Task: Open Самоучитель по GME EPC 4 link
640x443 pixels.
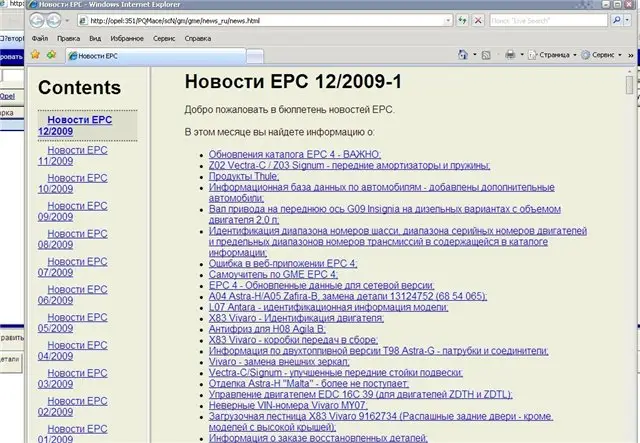Action: (273, 274)
